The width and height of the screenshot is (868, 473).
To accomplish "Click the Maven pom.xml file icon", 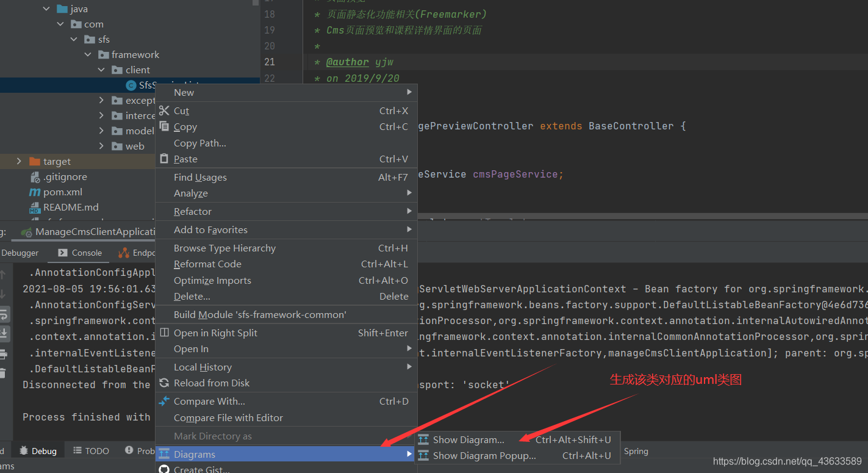I will [x=35, y=192].
